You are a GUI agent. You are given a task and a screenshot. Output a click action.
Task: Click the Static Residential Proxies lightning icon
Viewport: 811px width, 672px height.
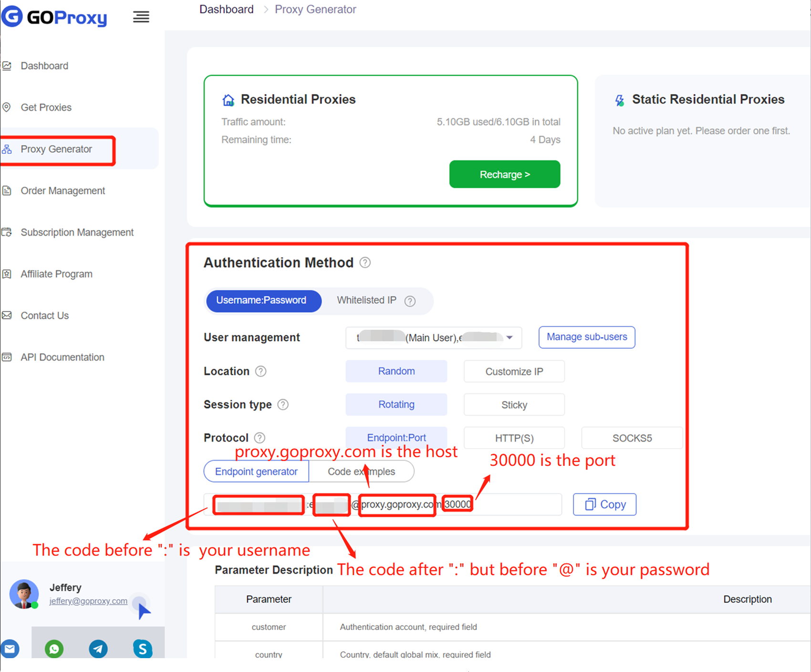pos(620,100)
